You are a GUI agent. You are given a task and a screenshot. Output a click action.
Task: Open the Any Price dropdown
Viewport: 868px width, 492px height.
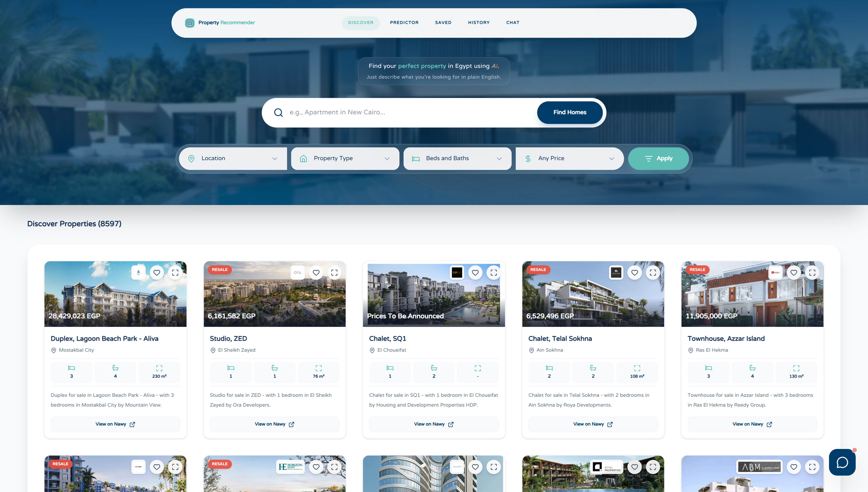pos(569,159)
